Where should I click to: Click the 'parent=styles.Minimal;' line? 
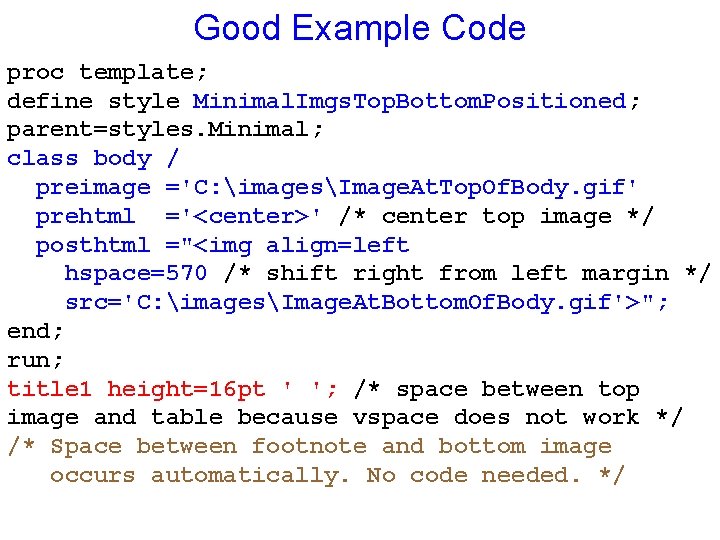coord(165,129)
